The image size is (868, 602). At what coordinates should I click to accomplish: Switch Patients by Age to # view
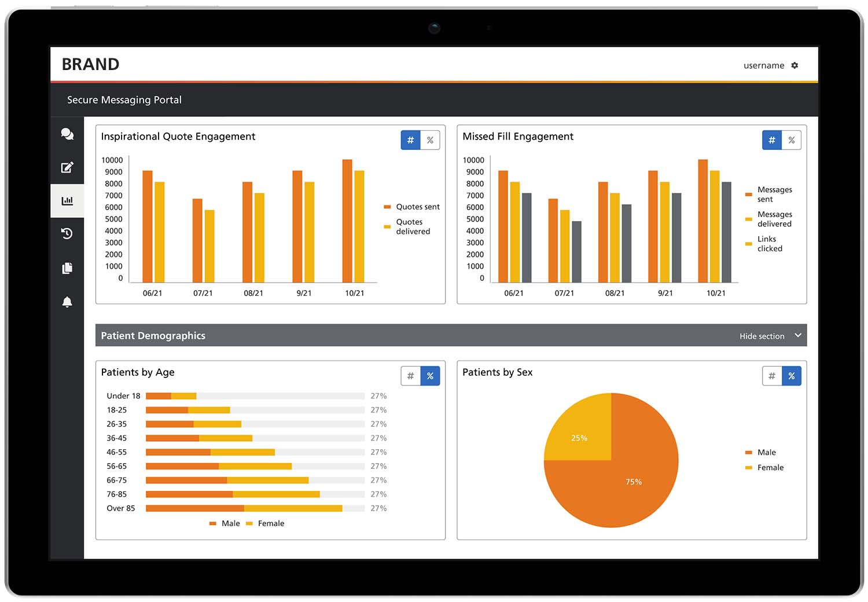point(410,376)
